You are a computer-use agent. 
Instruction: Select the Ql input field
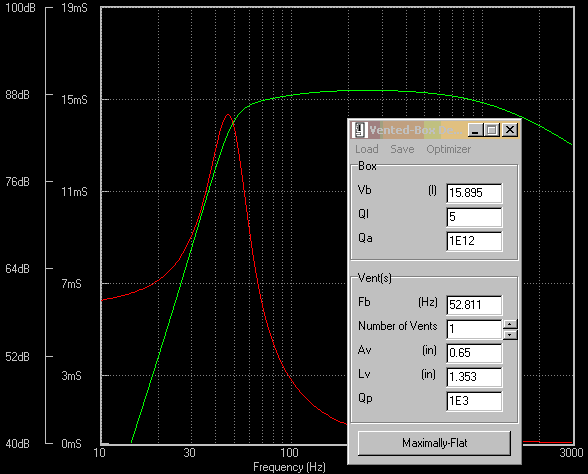[474, 217]
